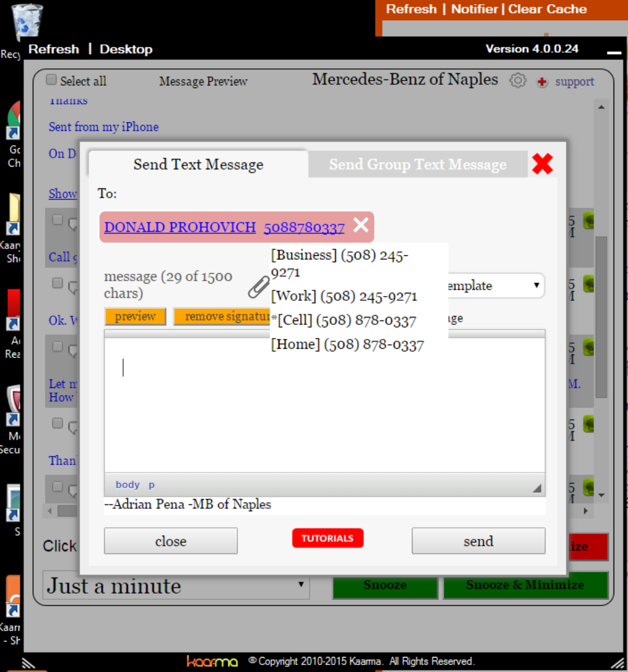Open the Recycle Bin desktop icon
Viewport: 628px width, 672px height.
(x=27, y=21)
